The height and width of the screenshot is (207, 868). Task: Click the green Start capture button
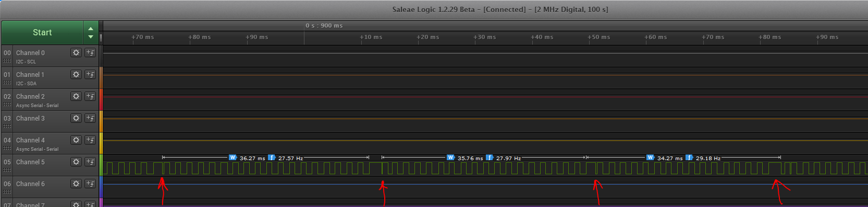tap(42, 33)
